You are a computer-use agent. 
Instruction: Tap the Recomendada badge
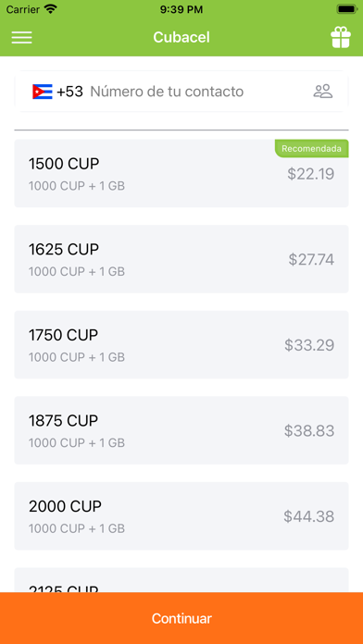312,148
